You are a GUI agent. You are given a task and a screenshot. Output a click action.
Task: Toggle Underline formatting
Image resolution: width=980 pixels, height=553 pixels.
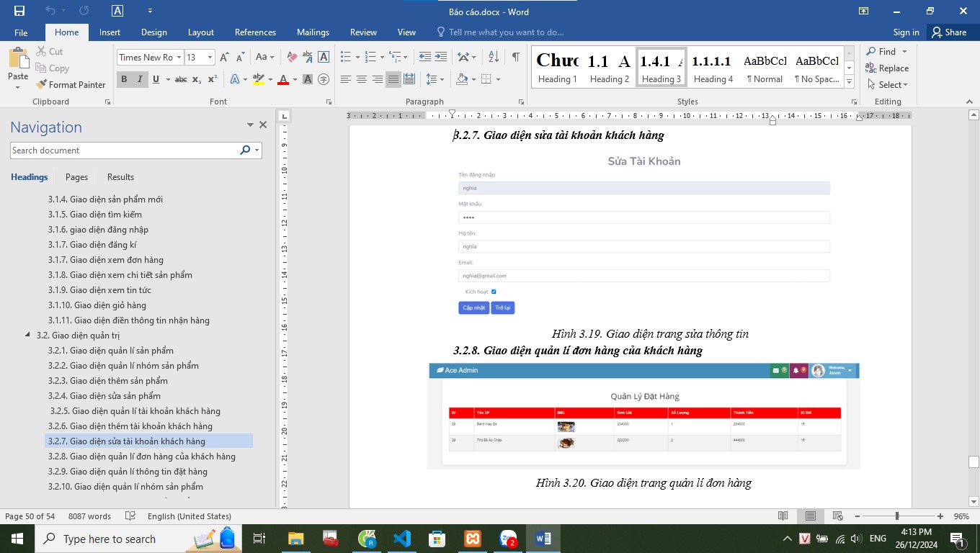click(x=156, y=79)
